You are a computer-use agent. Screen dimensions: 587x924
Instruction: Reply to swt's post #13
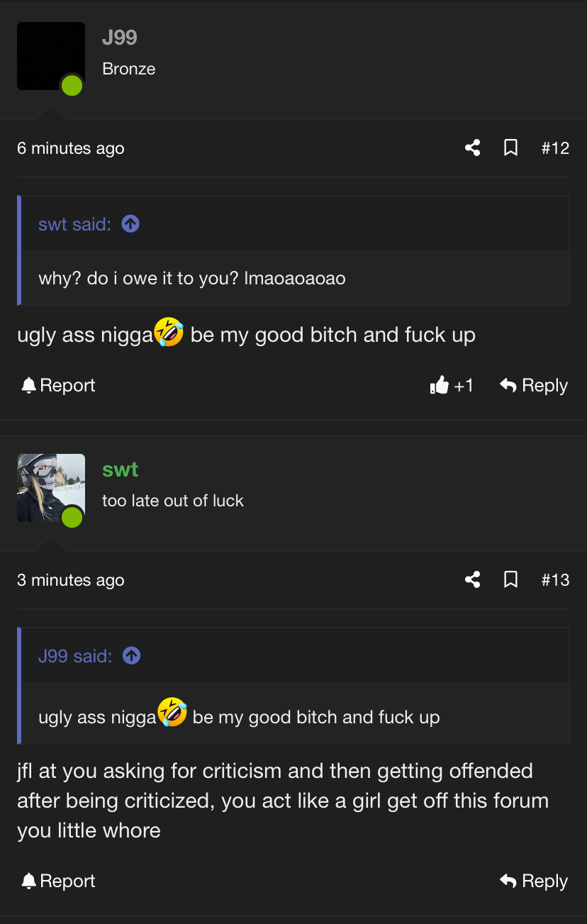click(x=534, y=881)
